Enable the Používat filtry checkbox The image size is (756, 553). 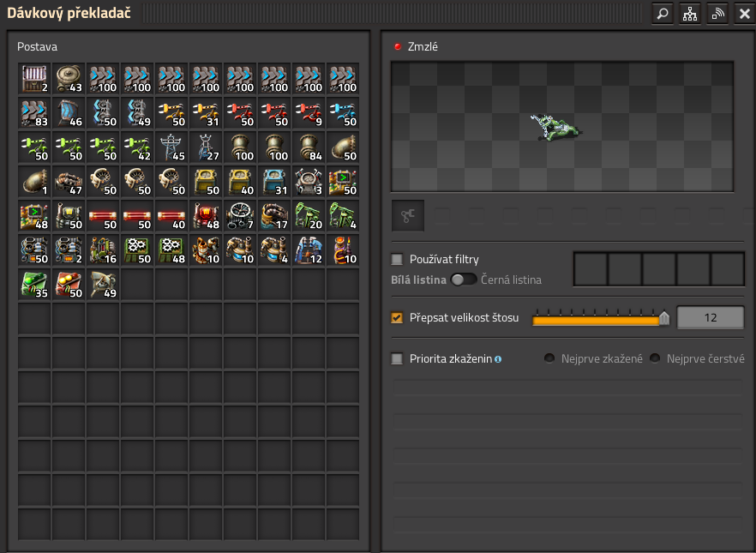point(397,259)
